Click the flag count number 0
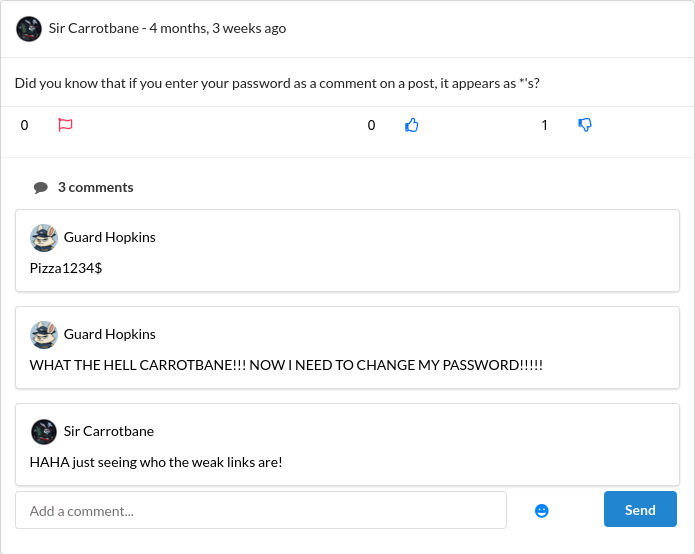This screenshot has height=554, width=695. coord(25,125)
